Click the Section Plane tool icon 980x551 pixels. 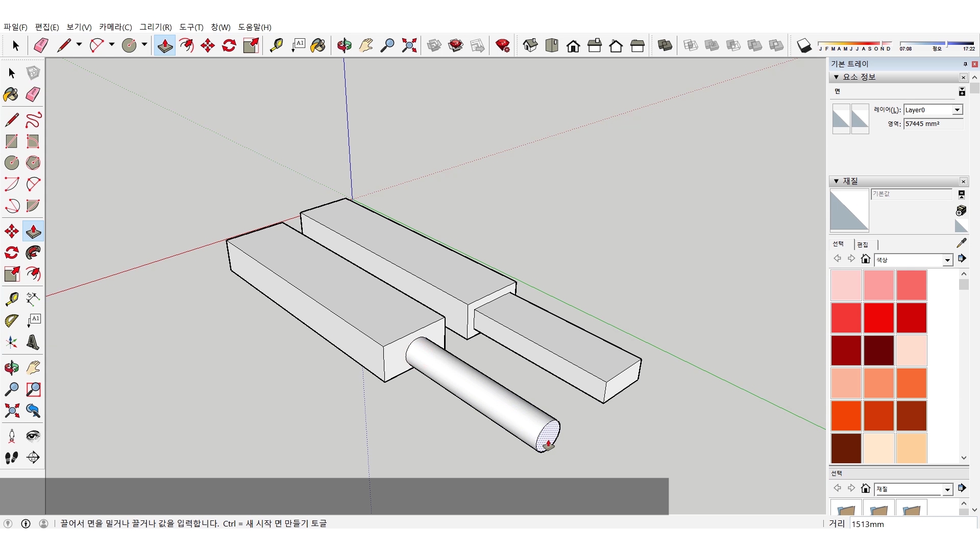(x=33, y=457)
